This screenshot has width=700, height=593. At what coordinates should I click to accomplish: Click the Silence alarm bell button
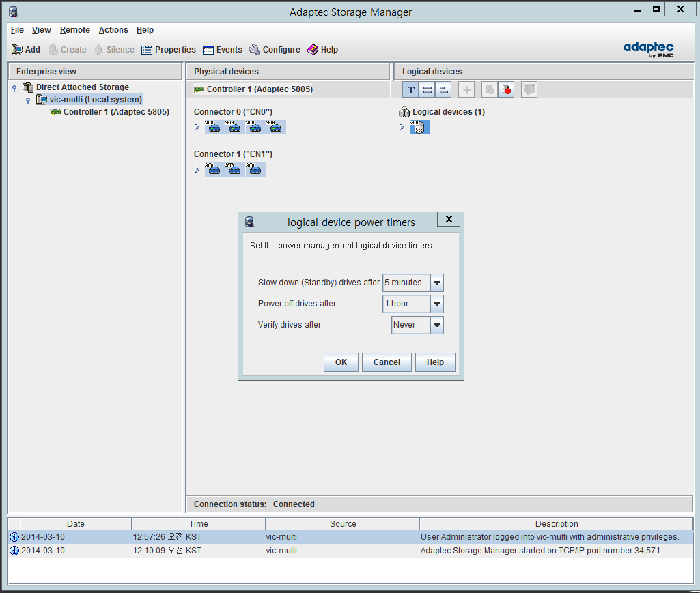[114, 50]
